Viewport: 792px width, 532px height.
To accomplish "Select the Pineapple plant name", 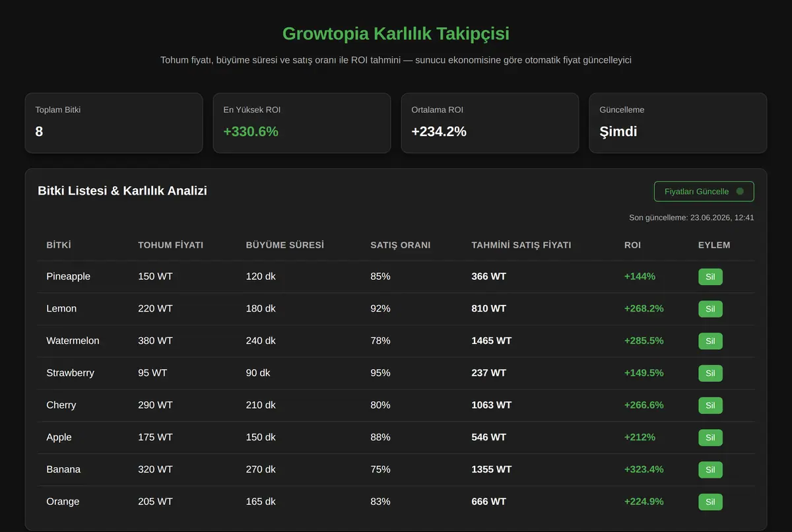I will click(68, 277).
